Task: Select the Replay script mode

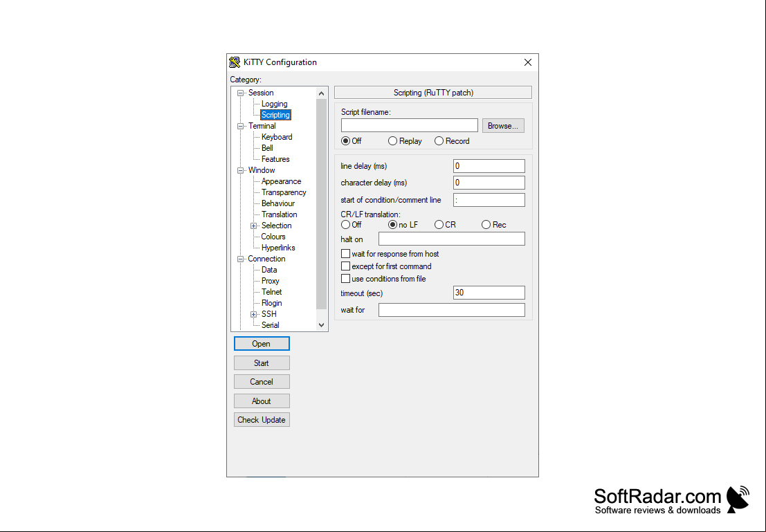Action: tap(392, 140)
